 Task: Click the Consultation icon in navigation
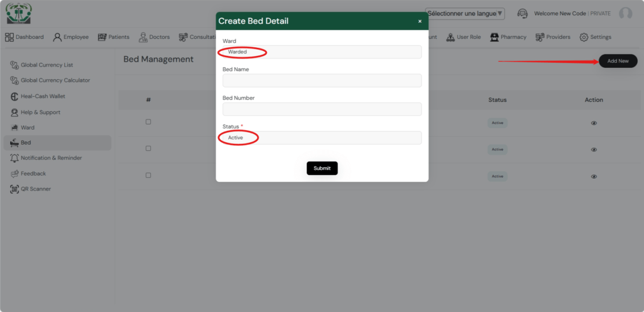pyautogui.click(x=183, y=37)
